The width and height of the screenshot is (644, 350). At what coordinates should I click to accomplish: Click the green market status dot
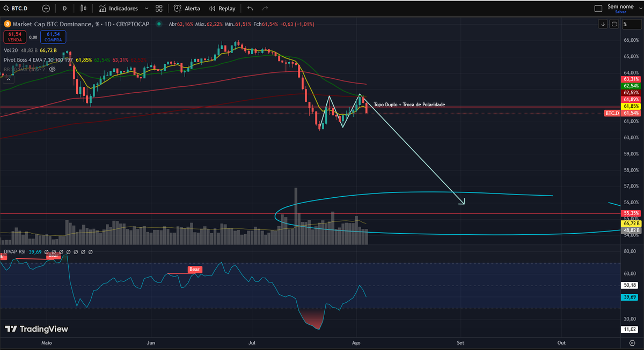click(160, 24)
